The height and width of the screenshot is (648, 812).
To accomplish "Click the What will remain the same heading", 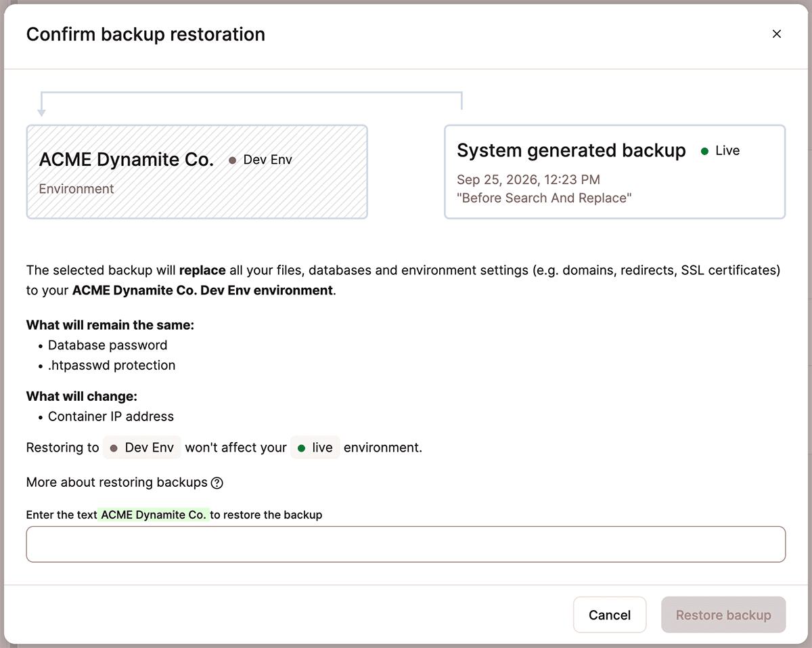I will pos(110,325).
